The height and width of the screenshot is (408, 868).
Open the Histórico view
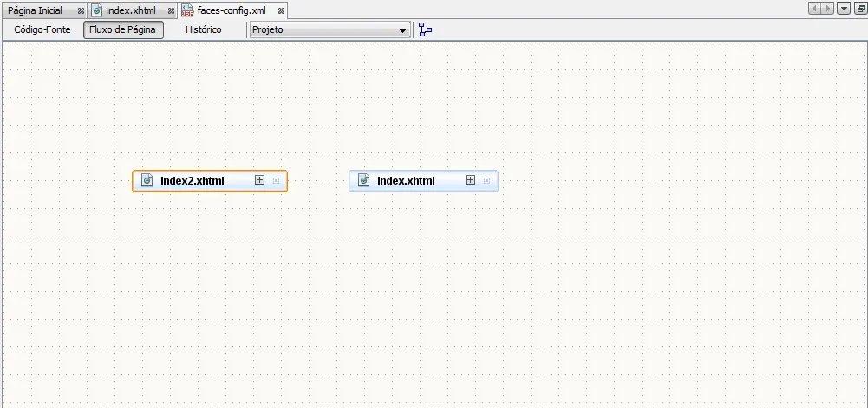point(203,29)
